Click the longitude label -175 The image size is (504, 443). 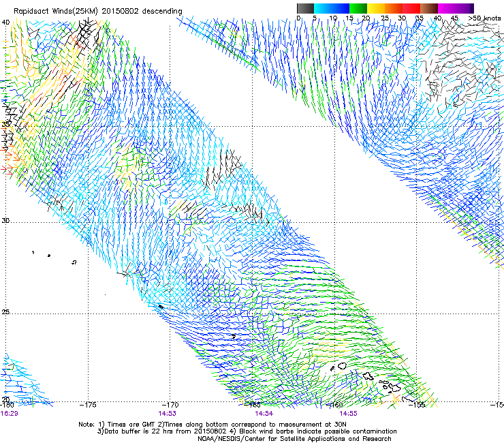(88, 405)
